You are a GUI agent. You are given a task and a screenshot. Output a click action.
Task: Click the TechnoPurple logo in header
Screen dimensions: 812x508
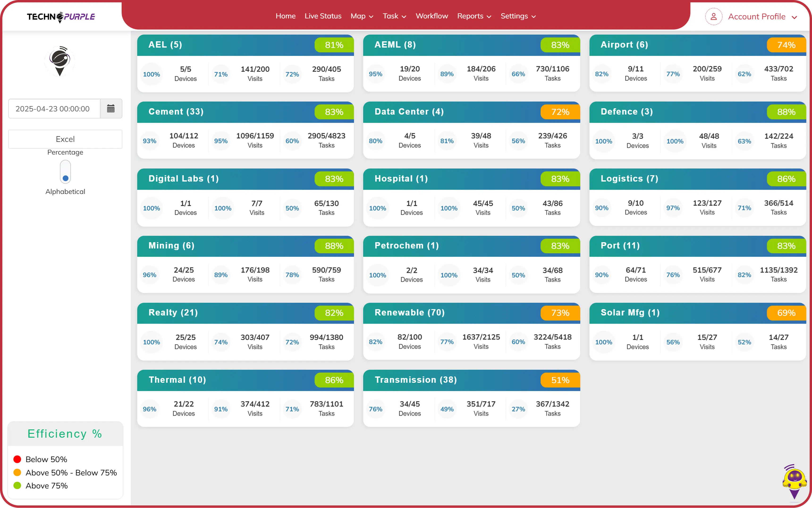coord(61,17)
